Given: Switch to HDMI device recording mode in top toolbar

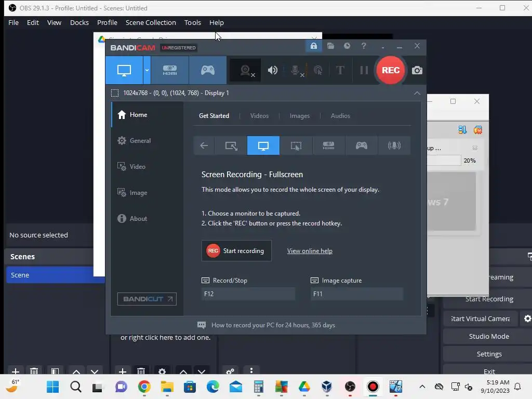Looking at the screenshot, I should pos(170,70).
